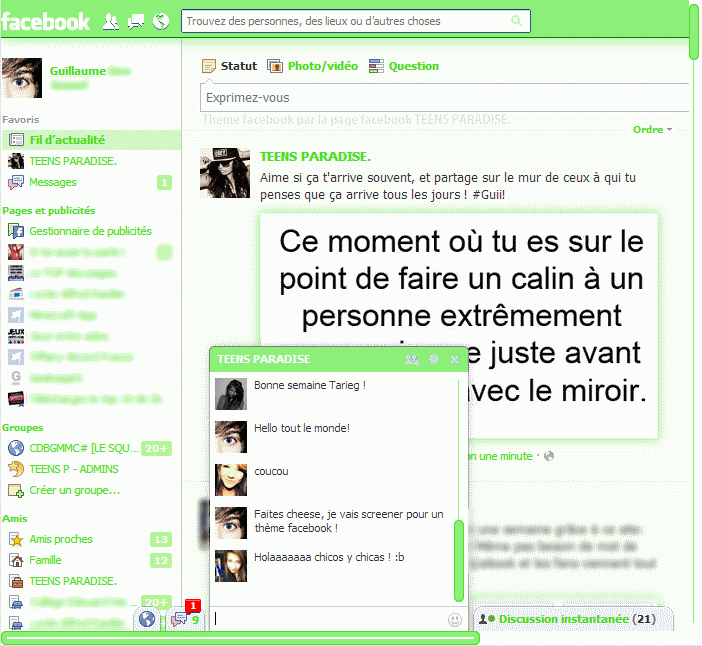The height and width of the screenshot is (646, 702).
Task: Click 'Groupes' section heading
Action: click(x=22, y=428)
